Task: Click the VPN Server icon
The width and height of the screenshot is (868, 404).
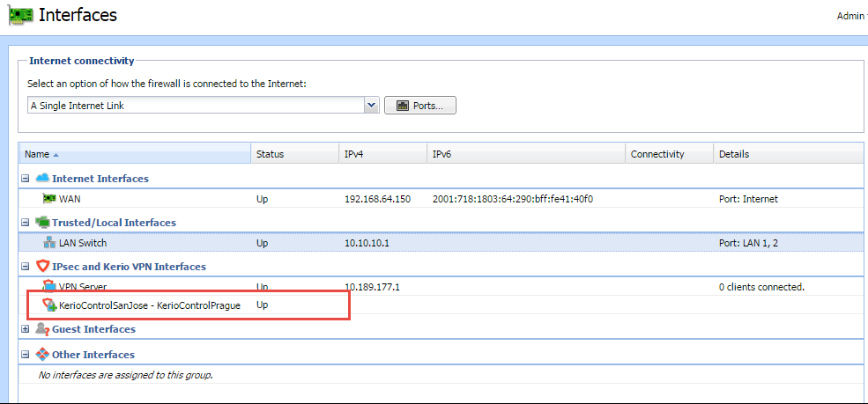Action: click(x=49, y=287)
